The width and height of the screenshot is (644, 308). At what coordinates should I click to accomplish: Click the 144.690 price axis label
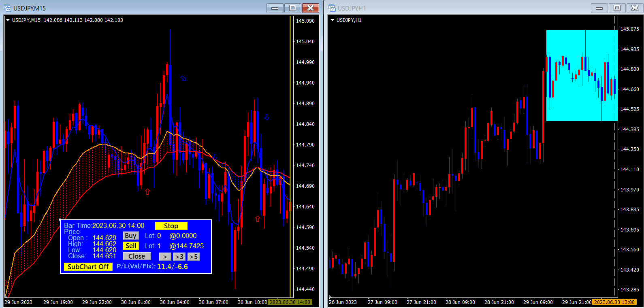pyautogui.click(x=305, y=186)
